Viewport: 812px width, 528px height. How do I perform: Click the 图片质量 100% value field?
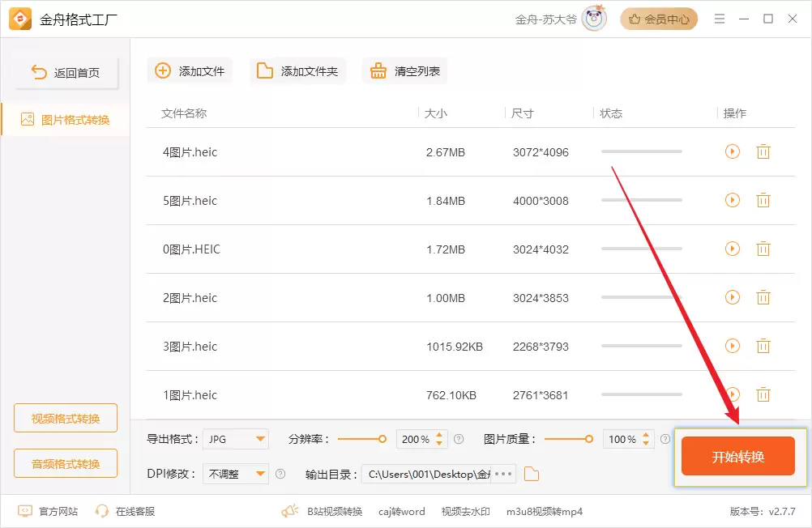click(x=622, y=439)
